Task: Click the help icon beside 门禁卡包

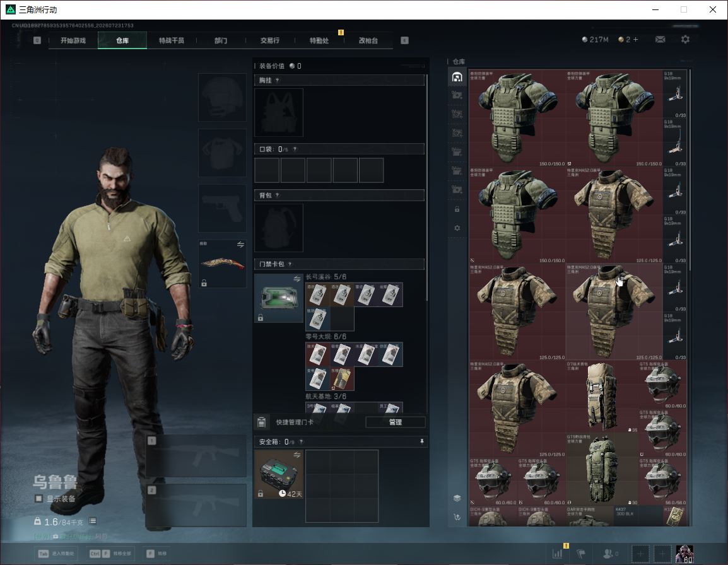Action: pyautogui.click(x=290, y=264)
